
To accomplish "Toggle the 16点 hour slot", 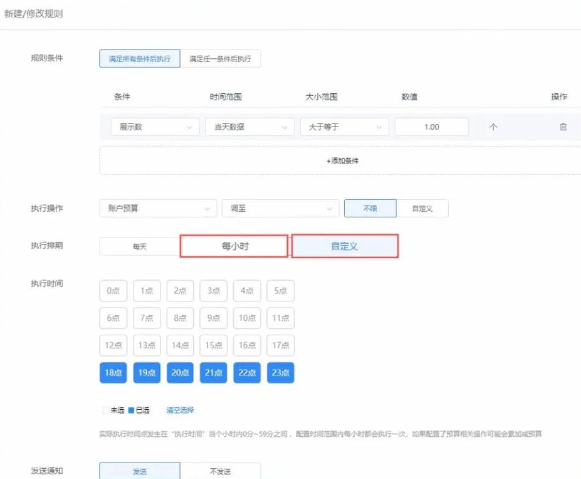I will (247, 345).
